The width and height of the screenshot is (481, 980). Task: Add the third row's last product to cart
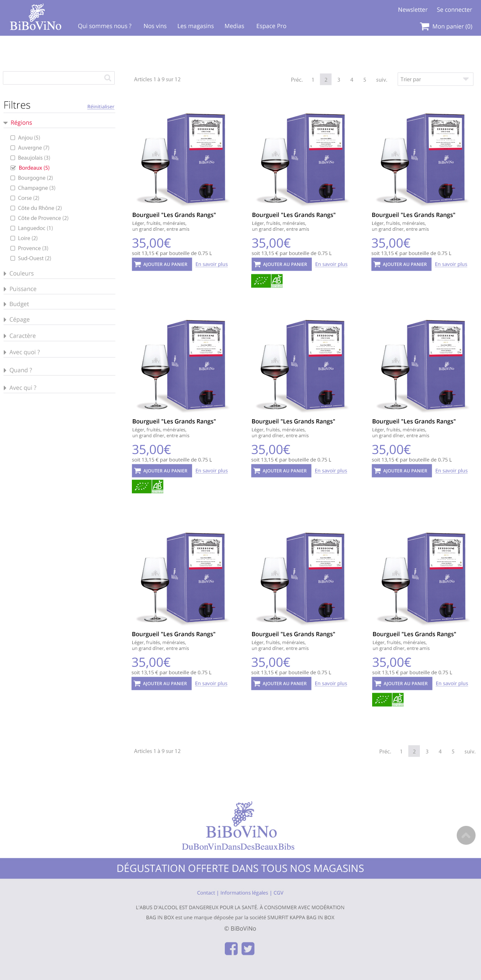click(x=402, y=683)
